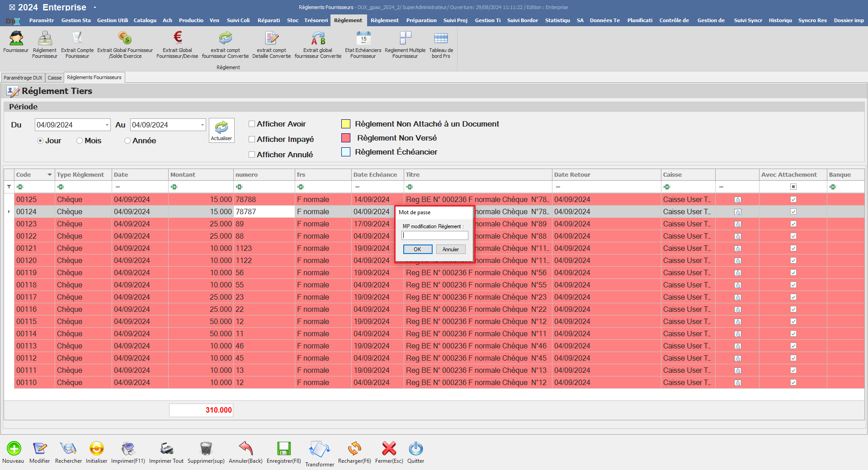Select the Jour radio button
Viewport: 868px width, 470px height.
tap(40, 141)
